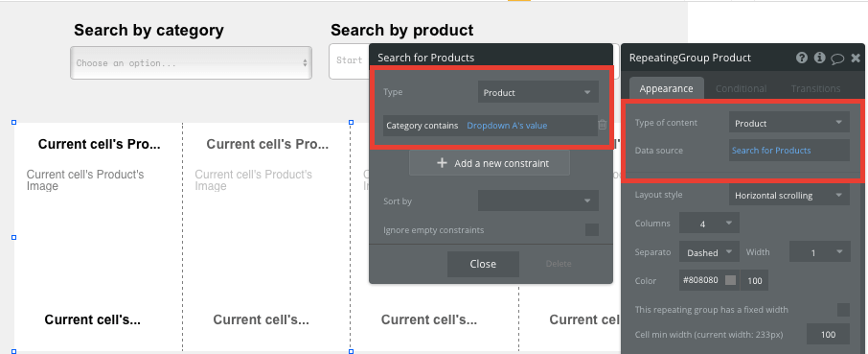
Task: Click the plus icon in Add a new constraint
Action: click(x=442, y=163)
